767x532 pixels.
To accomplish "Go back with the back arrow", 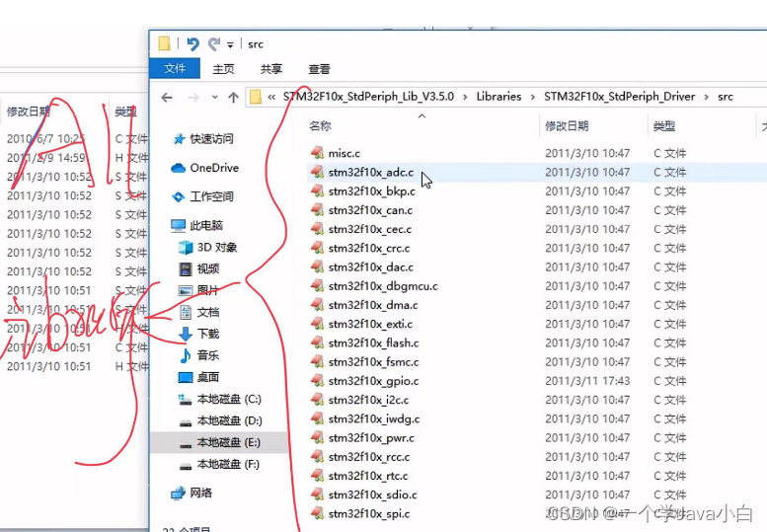I will click(167, 98).
